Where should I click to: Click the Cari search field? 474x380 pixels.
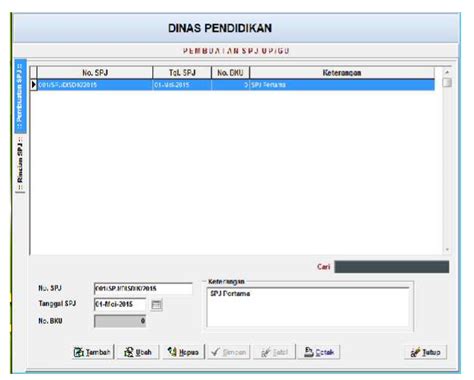click(x=392, y=267)
